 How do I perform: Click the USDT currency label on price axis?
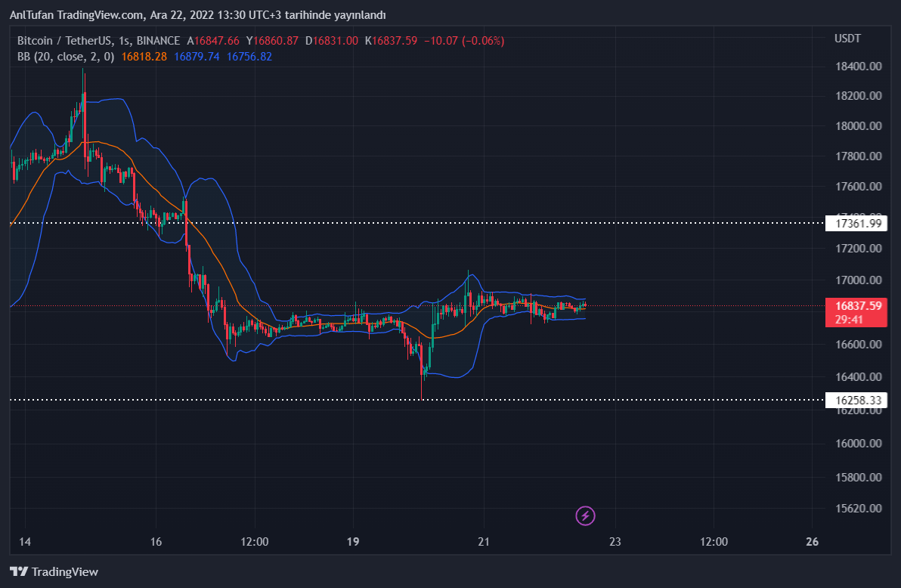pos(847,39)
